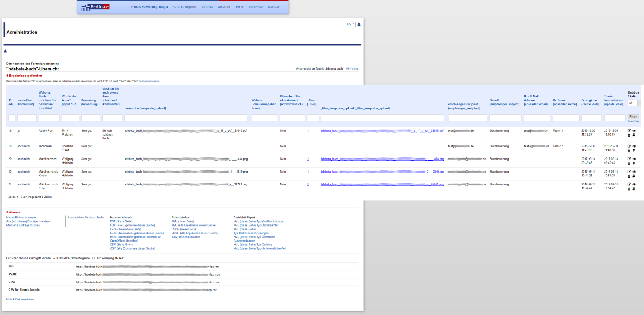Select the Tourismus menu item
644x315 pixels.
click(x=207, y=7)
